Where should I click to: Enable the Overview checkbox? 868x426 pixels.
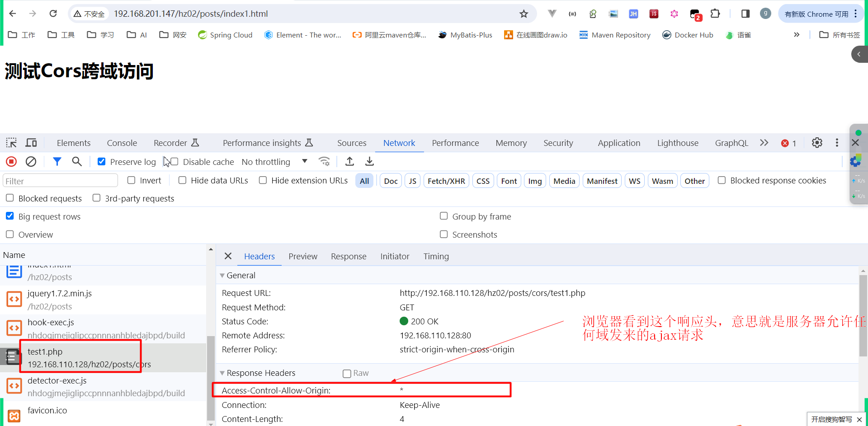click(x=9, y=234)
